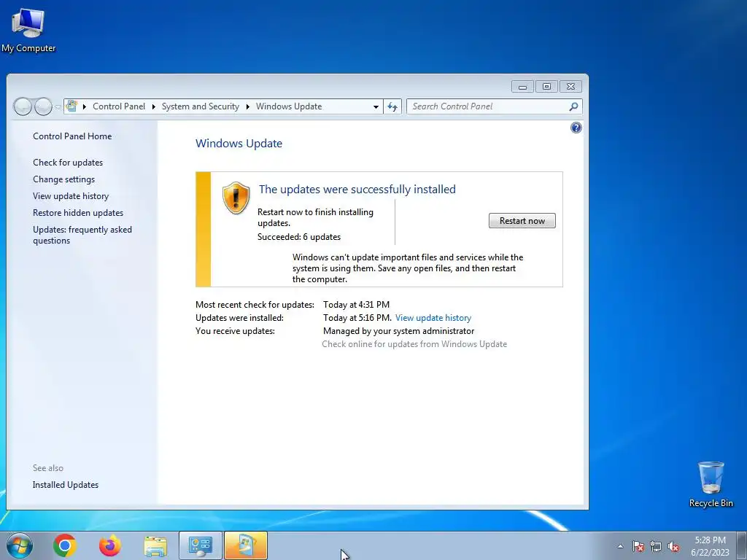Click the warning shield icon
Image resolution: width=747 pixels, height=560 pixels.
[x=236, y=198]
